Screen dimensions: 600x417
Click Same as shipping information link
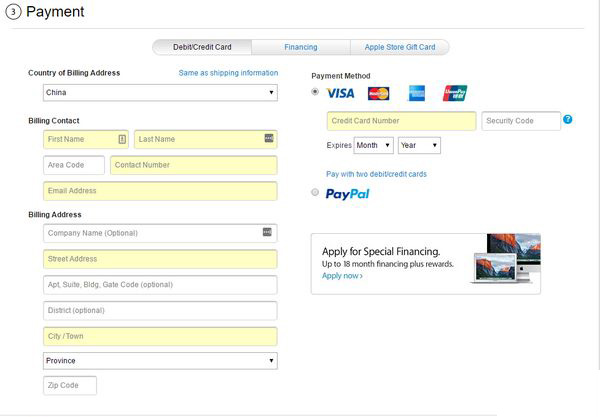point(228,73)
